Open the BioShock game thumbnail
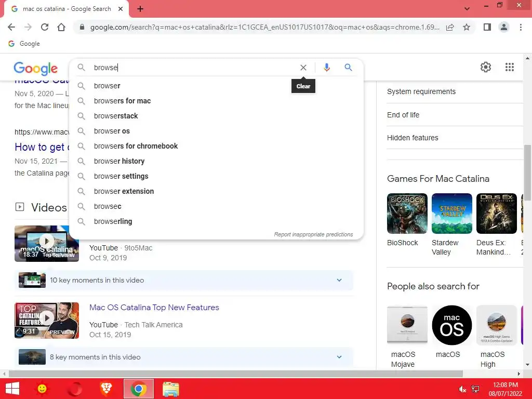Image resolution: width=532 pixels, height=399 pixels. (x=407, y=214)
